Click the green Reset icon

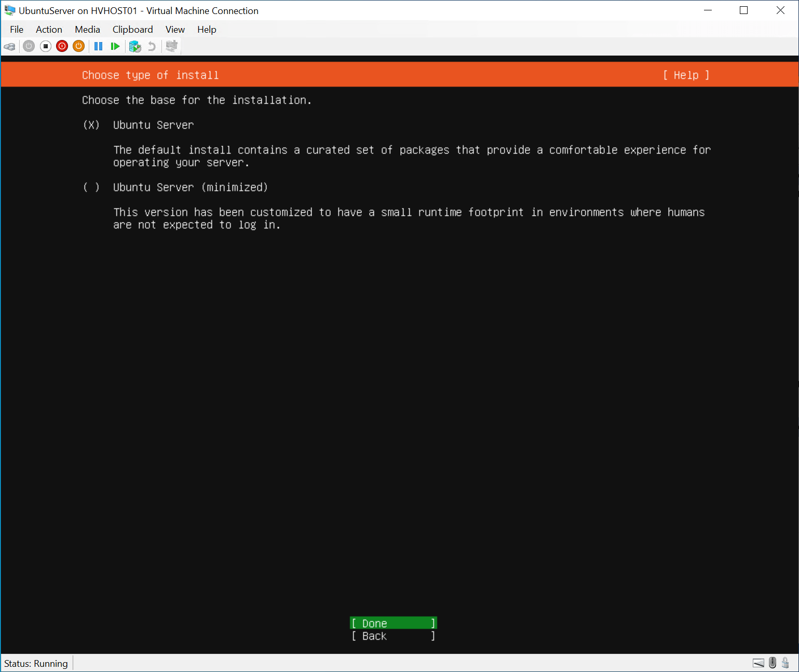click(115, 46)
